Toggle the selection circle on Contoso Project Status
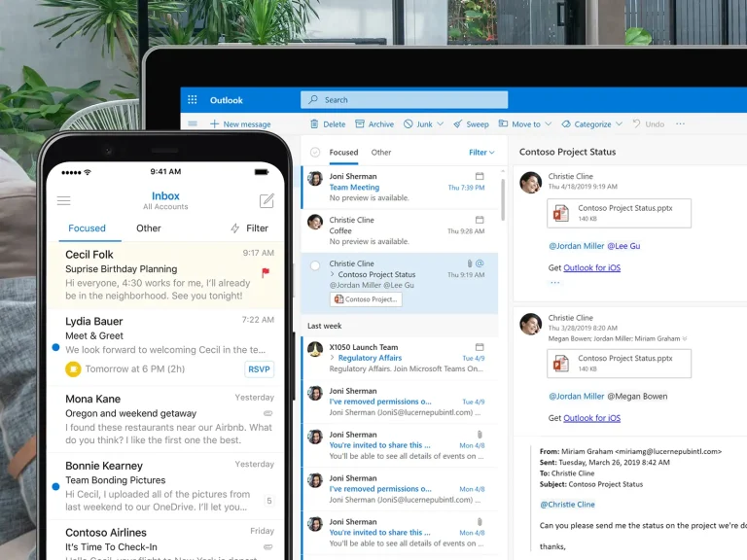The height and width of the screenshot is (560, 747). pos(315,265)
